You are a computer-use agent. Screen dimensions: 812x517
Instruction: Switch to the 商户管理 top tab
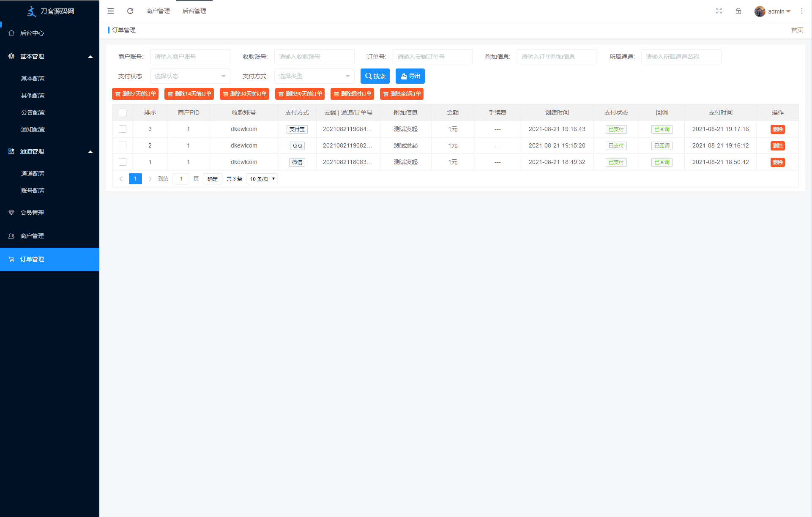click(x=158, y=11)
